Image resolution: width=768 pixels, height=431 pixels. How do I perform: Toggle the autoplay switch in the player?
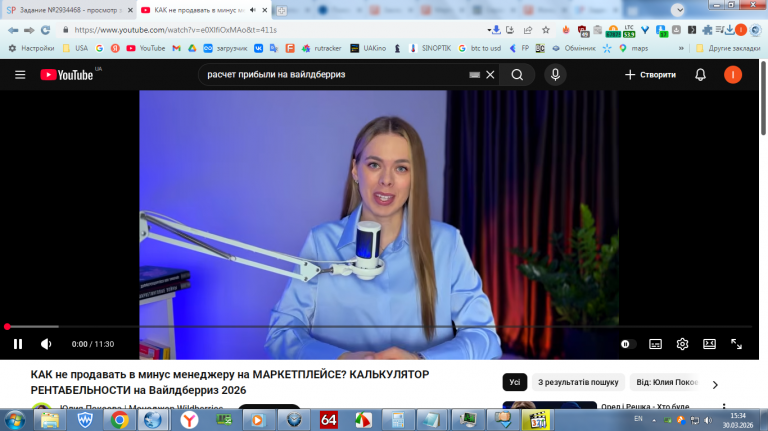click(628, 344)
